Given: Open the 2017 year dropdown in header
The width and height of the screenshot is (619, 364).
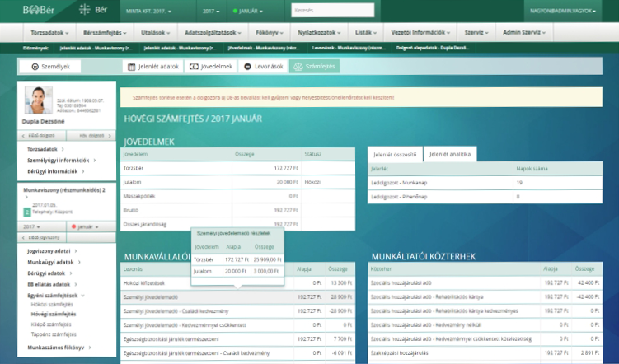Looking at the screenshot, I should pyautogui.click(x=212, y=11).
